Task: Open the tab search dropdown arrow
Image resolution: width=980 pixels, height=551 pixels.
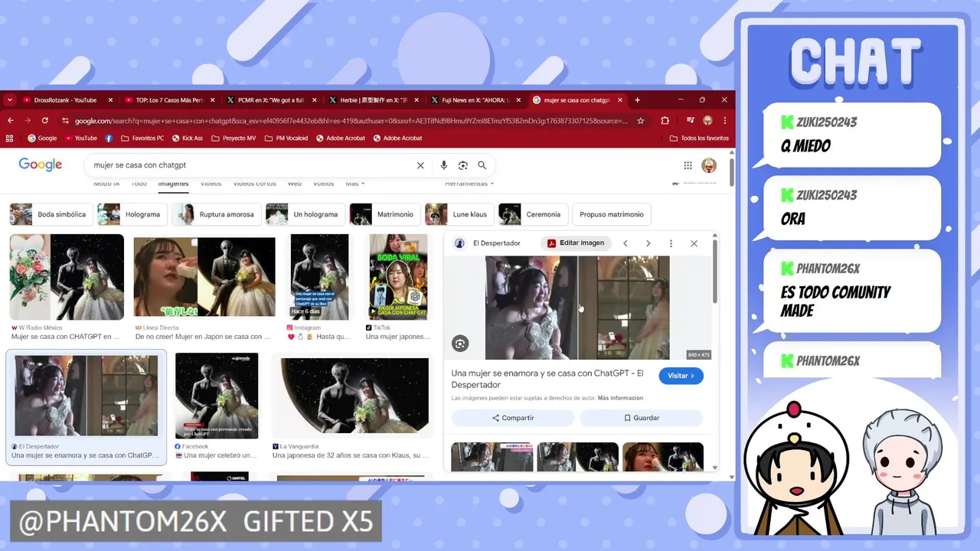Action: point(9,99)
